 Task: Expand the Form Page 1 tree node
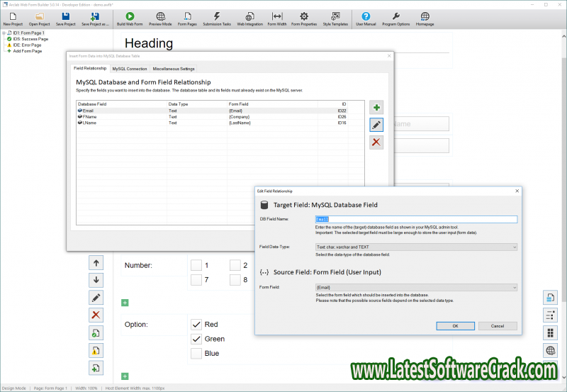[4, 33]
